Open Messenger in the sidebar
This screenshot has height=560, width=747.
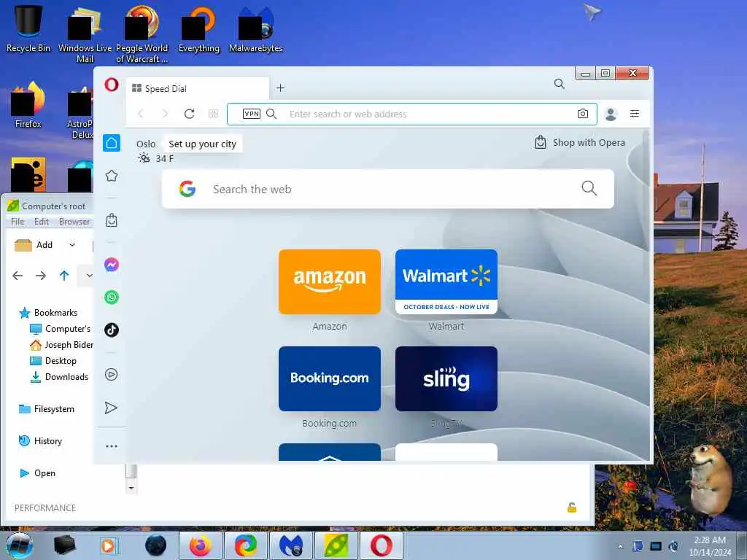112,265
